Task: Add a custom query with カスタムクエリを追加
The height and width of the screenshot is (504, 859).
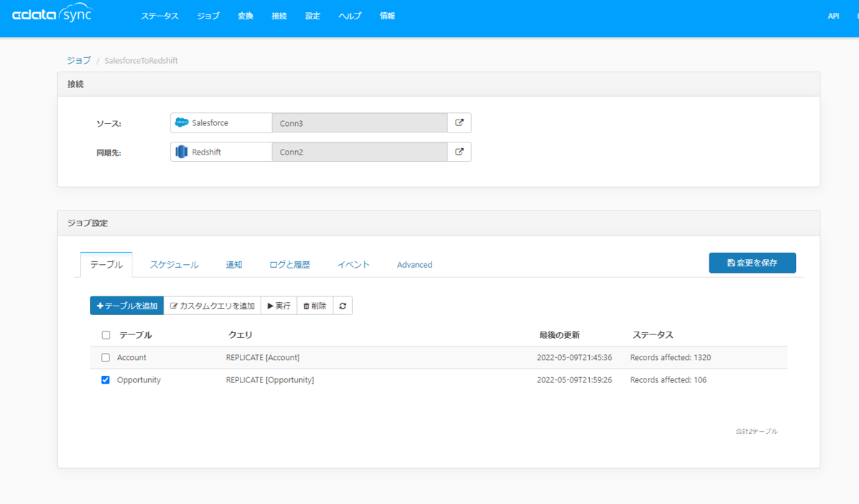Action: [x=213, y=306]
